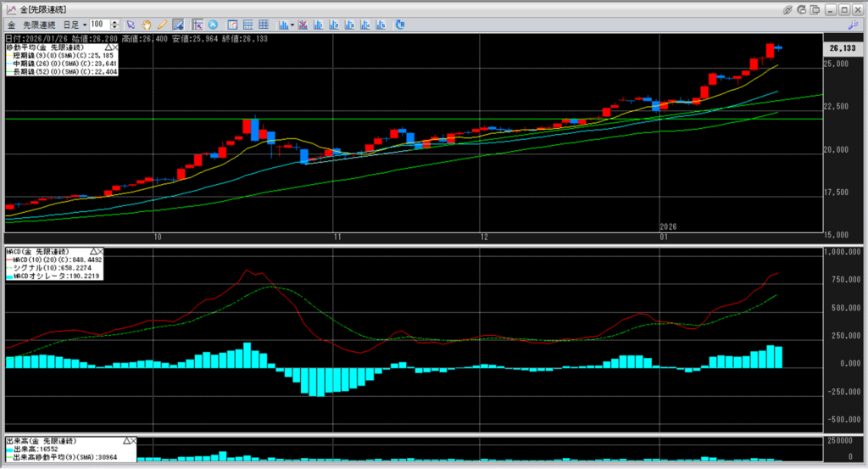Close the volume 出来高 legend box
The image size is (868, 469).
point(134,442)
